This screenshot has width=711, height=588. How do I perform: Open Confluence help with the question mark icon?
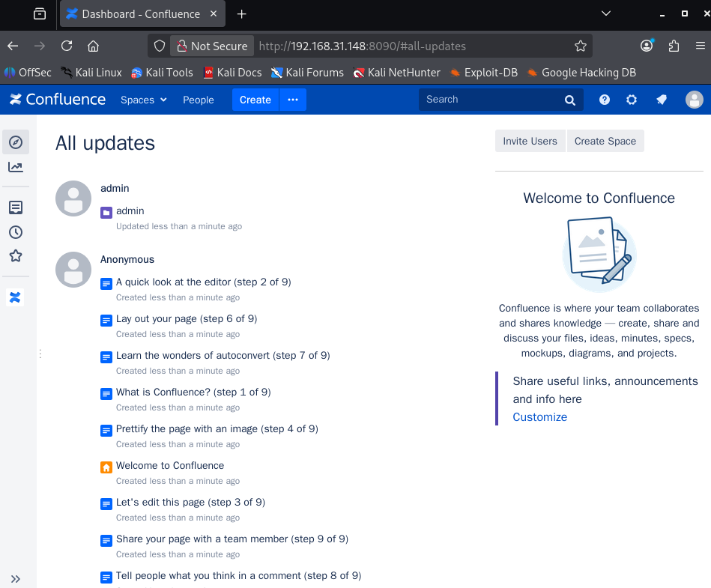604,100
